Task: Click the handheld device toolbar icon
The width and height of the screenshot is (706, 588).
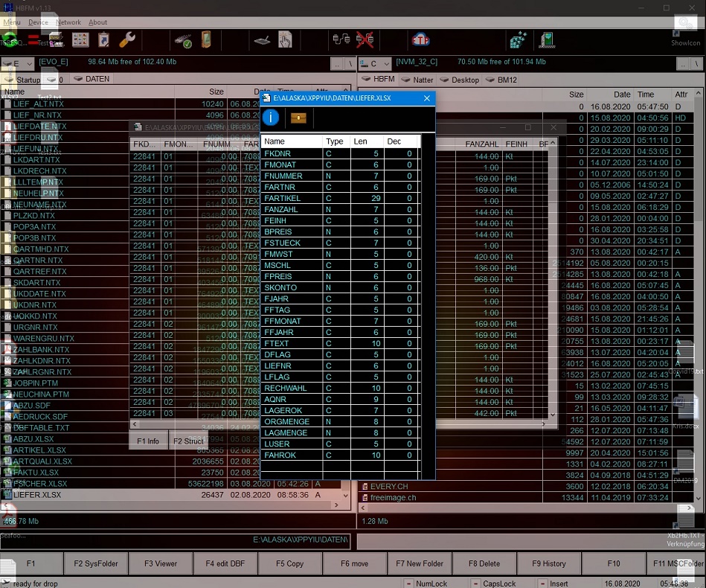Action: click(206, 39)
